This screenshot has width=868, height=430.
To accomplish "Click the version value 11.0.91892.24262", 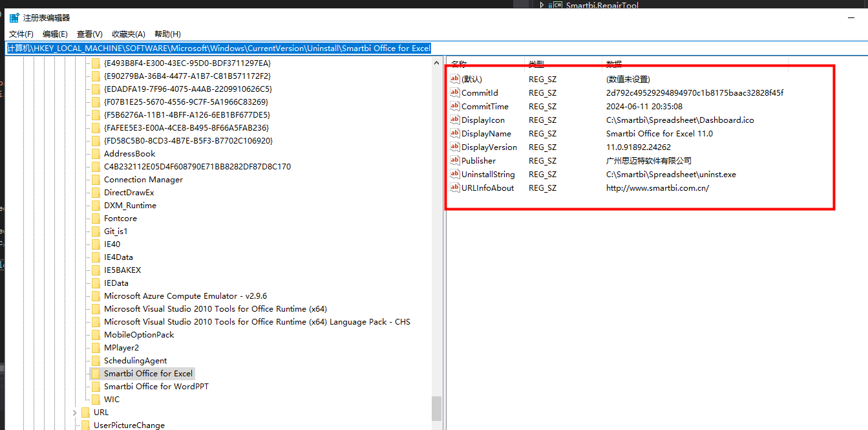I will click(x=639, y=147).
